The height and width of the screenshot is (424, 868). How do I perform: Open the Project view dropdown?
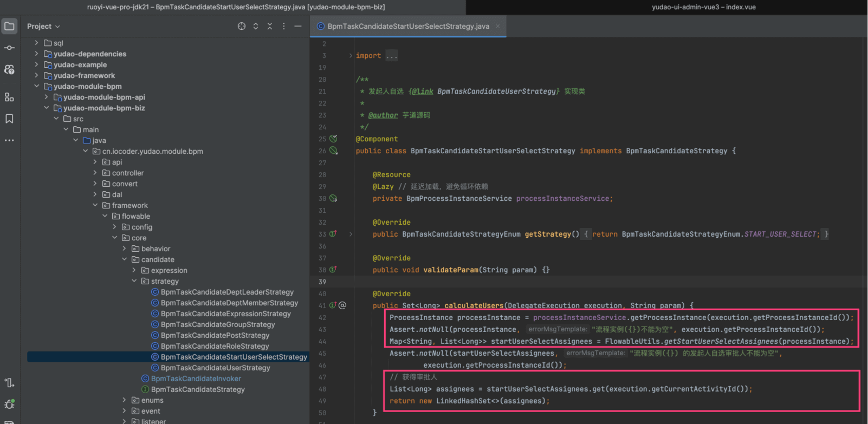[x=43, y=26]
